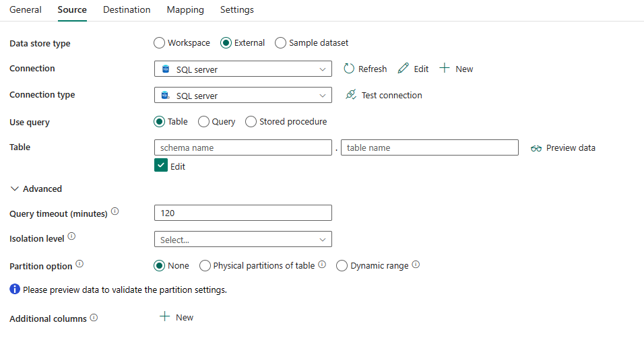
Task: Click the Query timeout minutes field
Action: (243, 213)
